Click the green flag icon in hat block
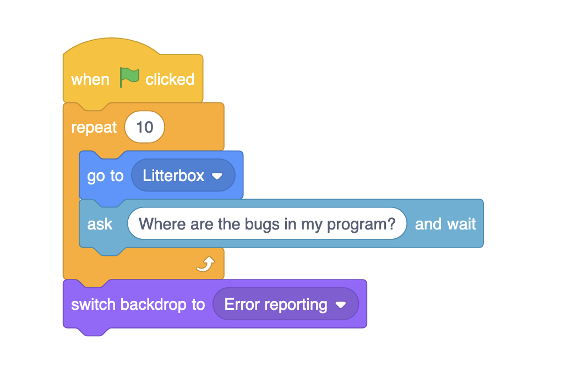The height and width of the screenshot is (372, 588). tap(129, 78)
